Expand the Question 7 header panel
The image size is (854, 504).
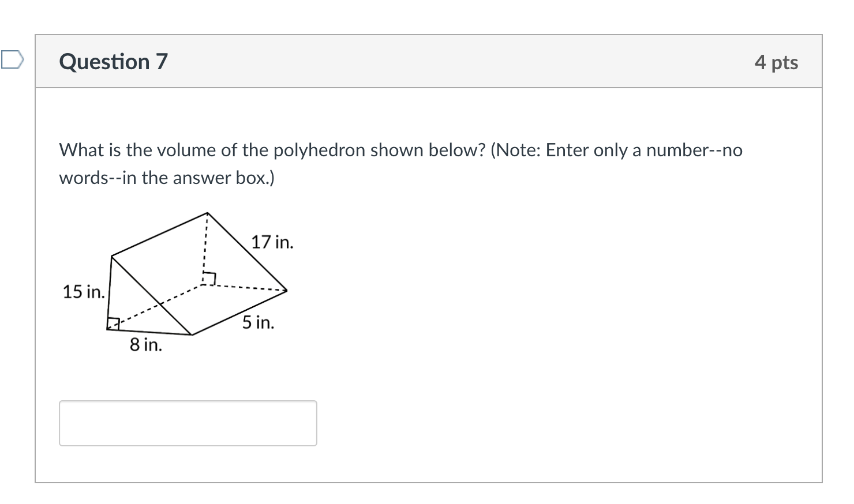(x=427, y=61)
